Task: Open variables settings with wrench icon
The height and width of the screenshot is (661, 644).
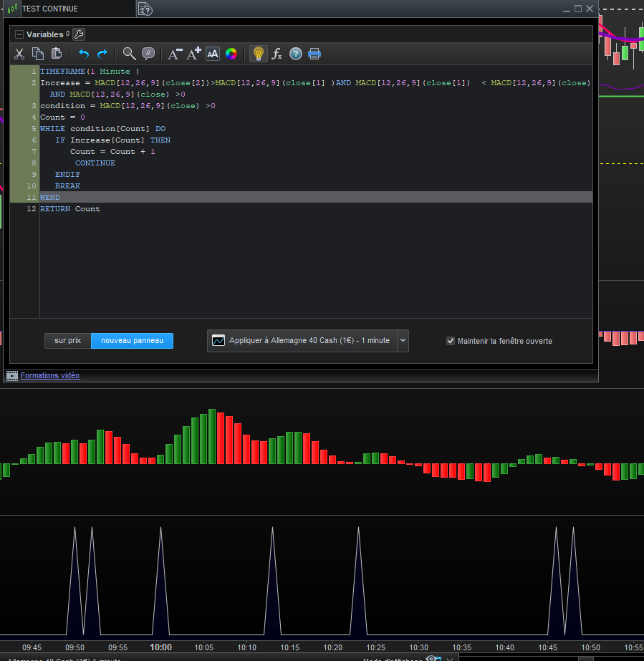Action: point(79,34)
